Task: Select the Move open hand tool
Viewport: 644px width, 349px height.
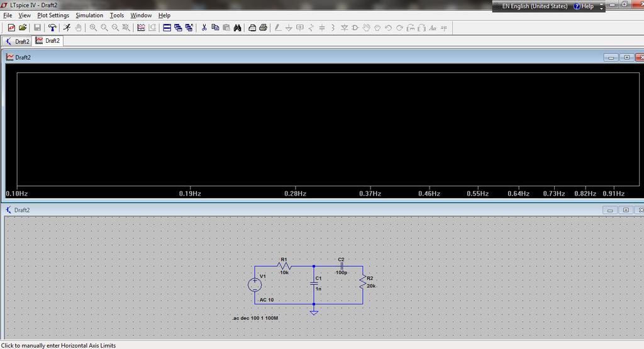Action: (367, 28)
